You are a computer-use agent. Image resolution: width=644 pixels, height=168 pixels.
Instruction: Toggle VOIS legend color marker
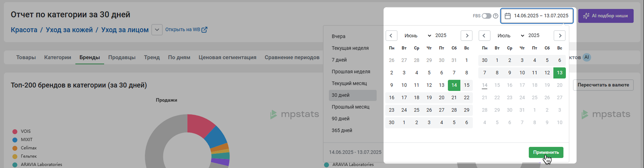(x=15, y=132)
